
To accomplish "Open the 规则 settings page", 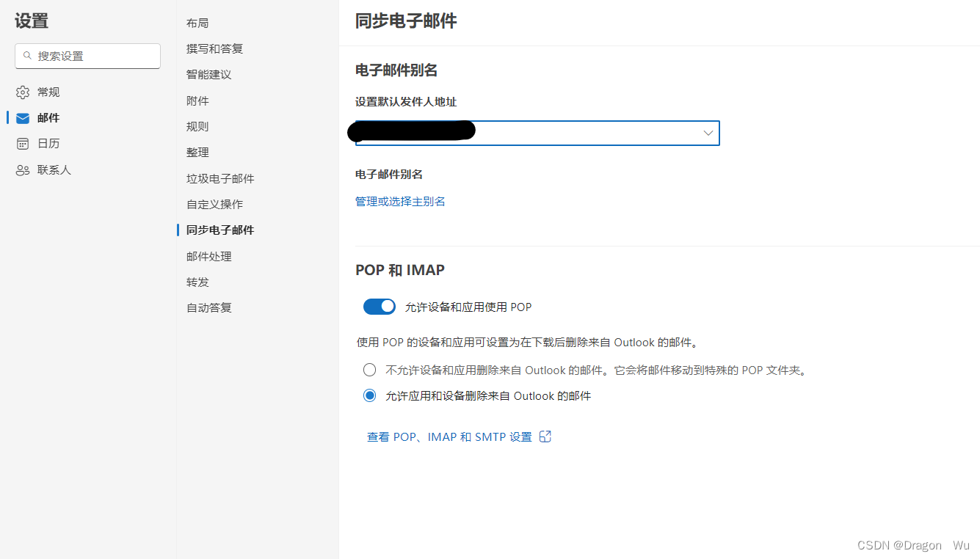I will [x=197, y=127].
